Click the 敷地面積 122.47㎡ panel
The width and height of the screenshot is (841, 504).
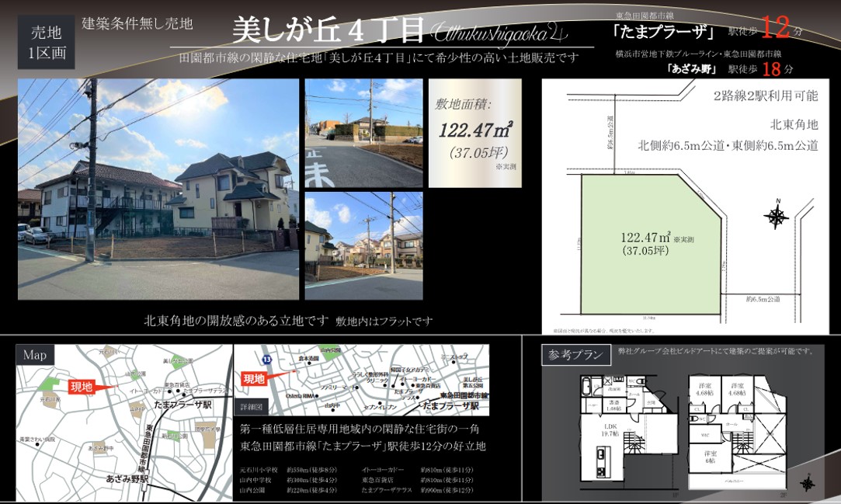[474, 133]
